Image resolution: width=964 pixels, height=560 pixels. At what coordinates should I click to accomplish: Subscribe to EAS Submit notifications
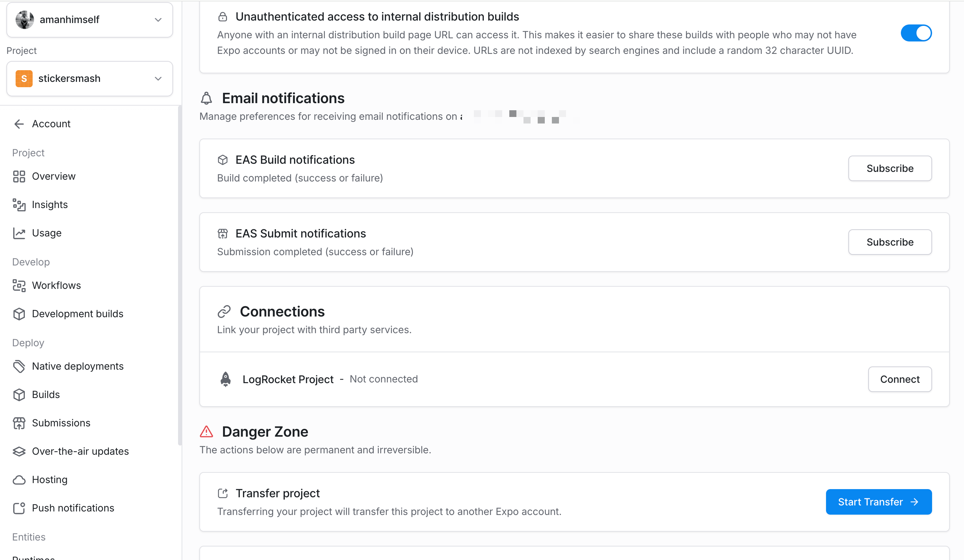click(890, 242)
